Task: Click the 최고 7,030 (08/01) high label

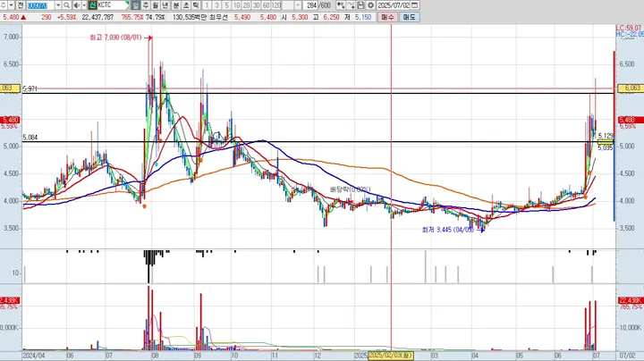Action: [115, 38]
